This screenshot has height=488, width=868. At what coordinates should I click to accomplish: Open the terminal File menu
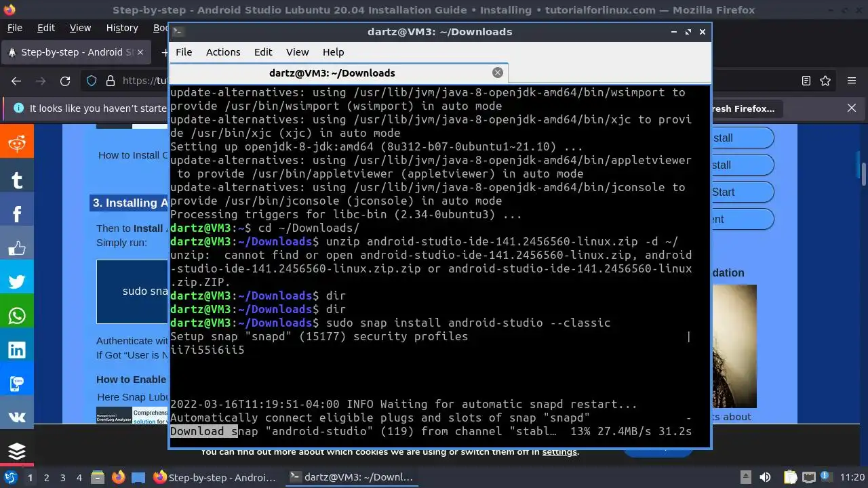pyautogui.click(x=184, y=52)
